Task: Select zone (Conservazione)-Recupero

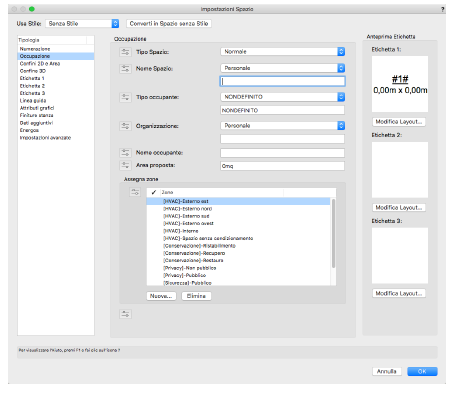Action: (x=239, y=253)
